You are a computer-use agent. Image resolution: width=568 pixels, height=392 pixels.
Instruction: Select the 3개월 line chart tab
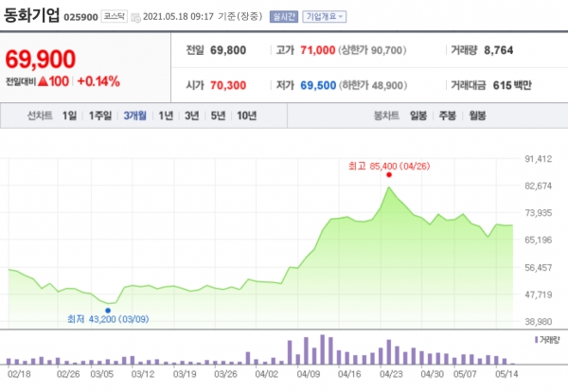click(134, 116)
